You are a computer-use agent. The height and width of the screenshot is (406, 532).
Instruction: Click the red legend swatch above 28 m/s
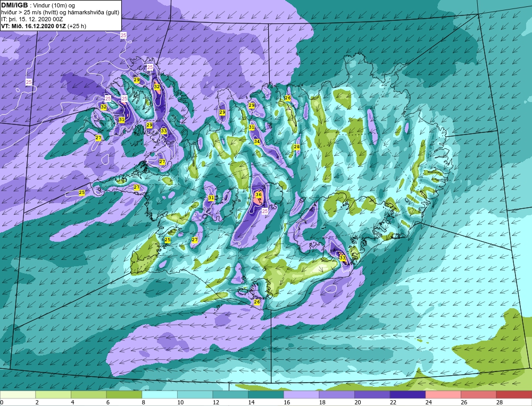click(x=514, y=394)
